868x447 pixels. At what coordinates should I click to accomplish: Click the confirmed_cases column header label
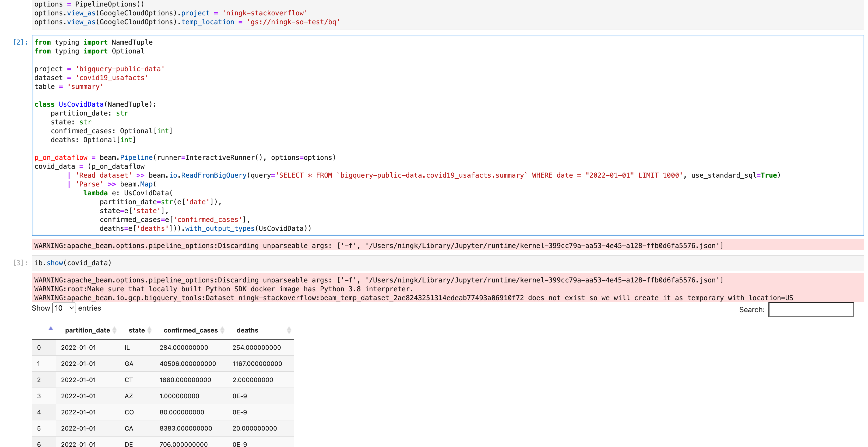(190, 330)
